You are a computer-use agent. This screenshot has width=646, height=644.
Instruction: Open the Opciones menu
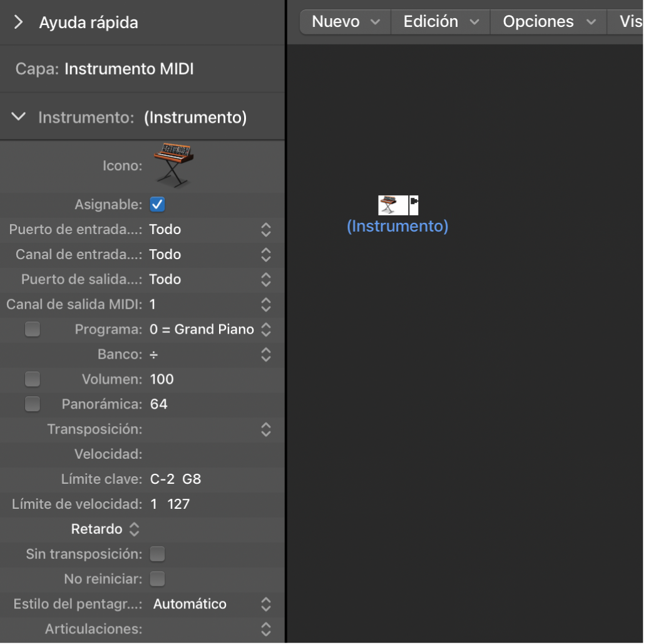coord(549,22)
